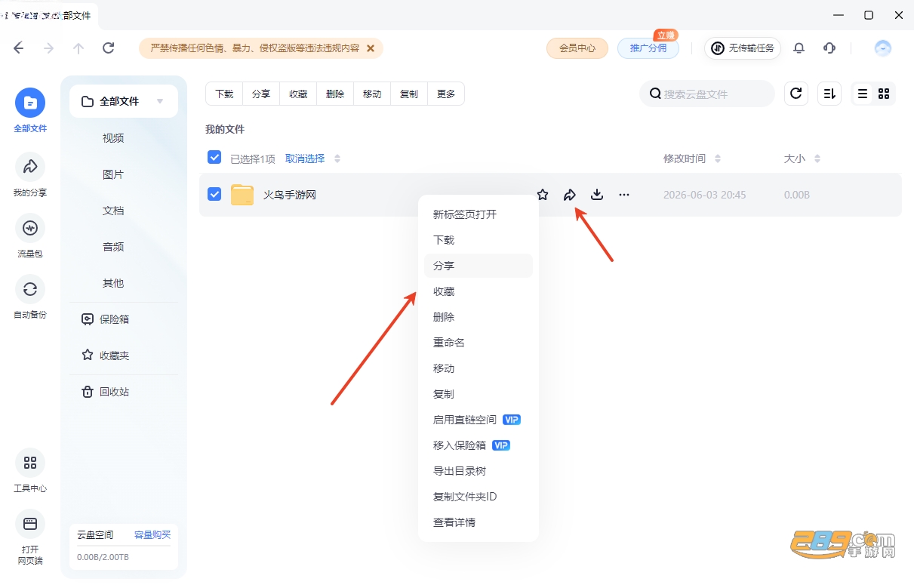
Task: Sort by 大小 column arrows
Action: [x=817, y=159]
